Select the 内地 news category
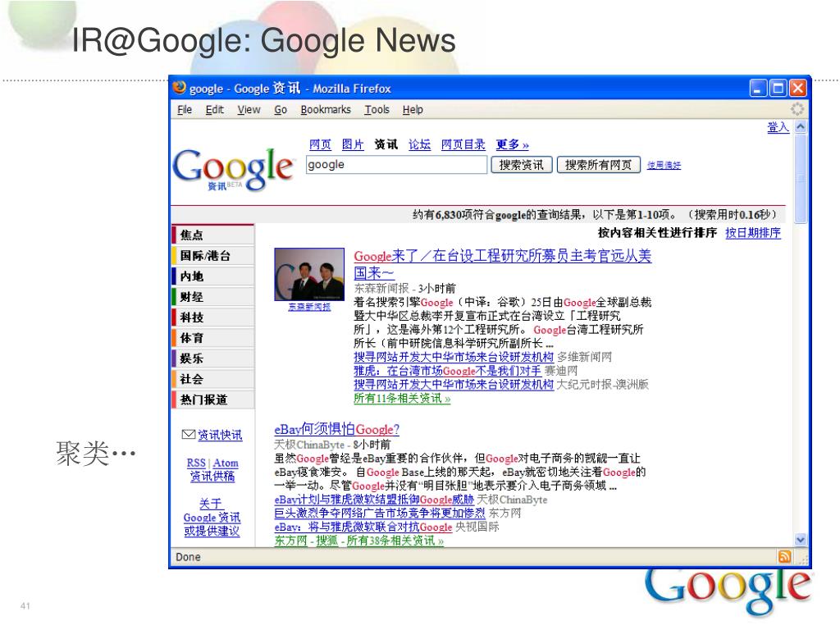This screenshot has height=630, width=840. (x=212, y=276)
